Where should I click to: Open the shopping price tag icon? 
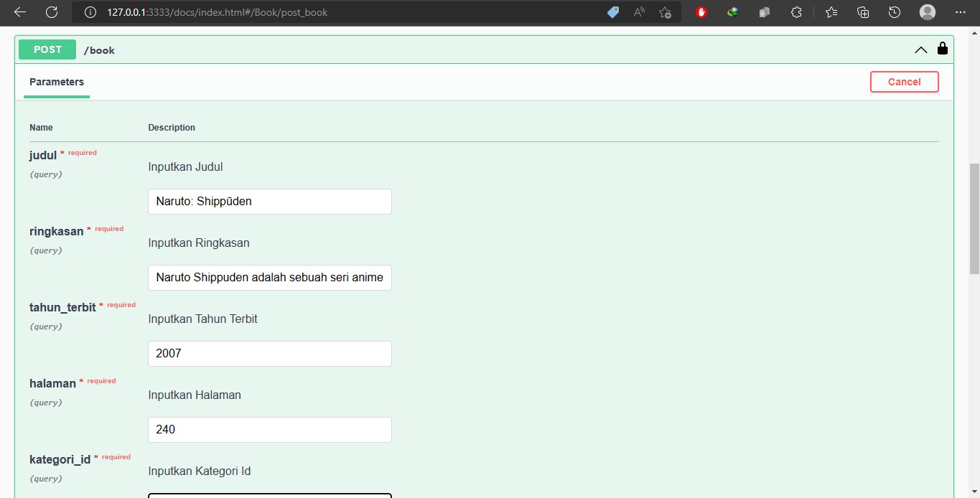point(613,12)
